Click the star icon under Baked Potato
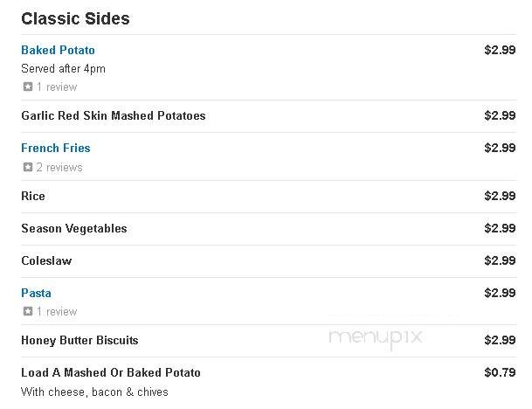 tap(28, 87)
